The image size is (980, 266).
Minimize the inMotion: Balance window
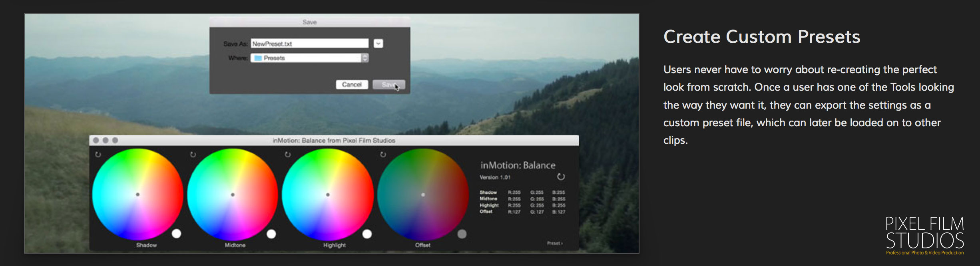click(x=106, y=140)
